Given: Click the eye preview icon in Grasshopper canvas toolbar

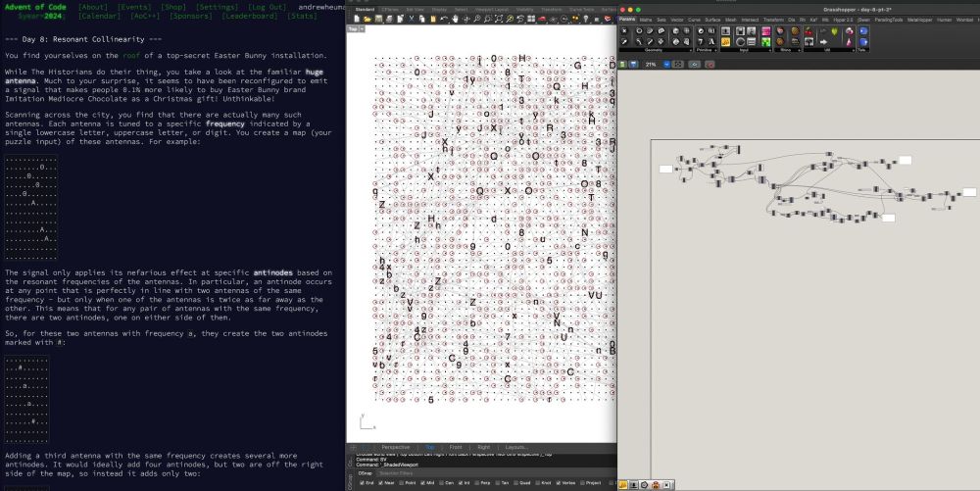Looking at the screenshot, I should [x=695, y=65].
